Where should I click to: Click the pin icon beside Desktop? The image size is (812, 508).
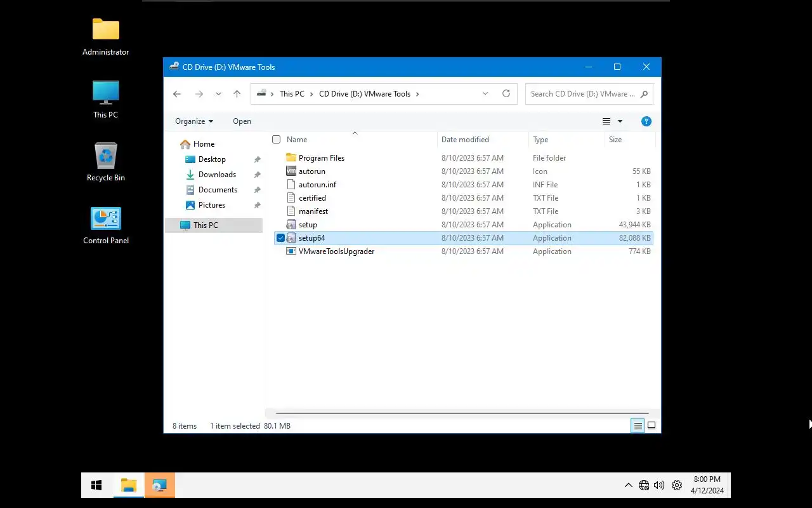(257, 159)
